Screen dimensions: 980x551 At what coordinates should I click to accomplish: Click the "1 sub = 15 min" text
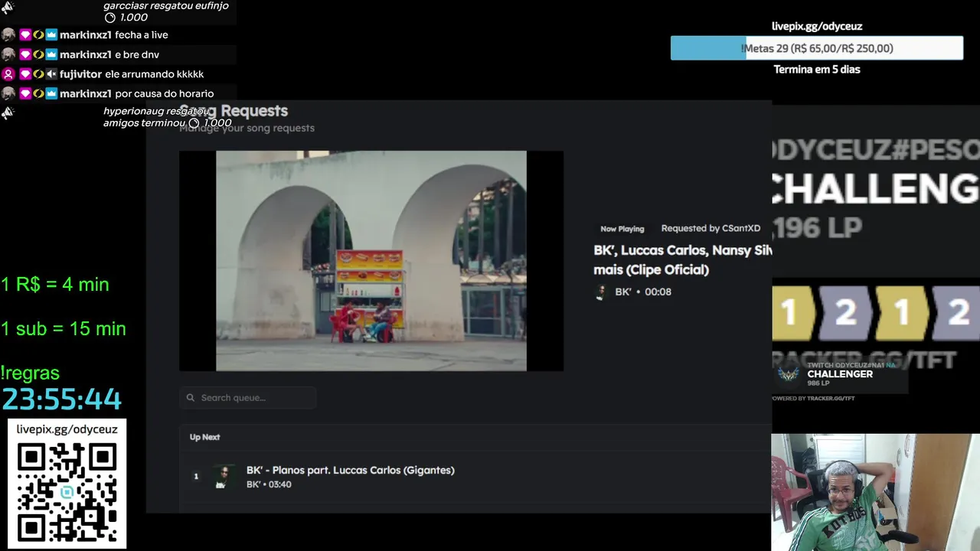64,329
